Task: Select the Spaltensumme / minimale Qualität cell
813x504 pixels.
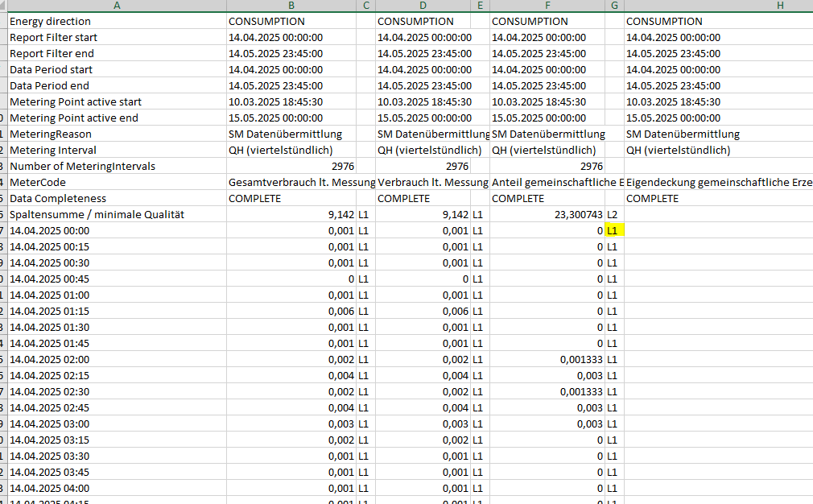Action: tap(97, 214)
